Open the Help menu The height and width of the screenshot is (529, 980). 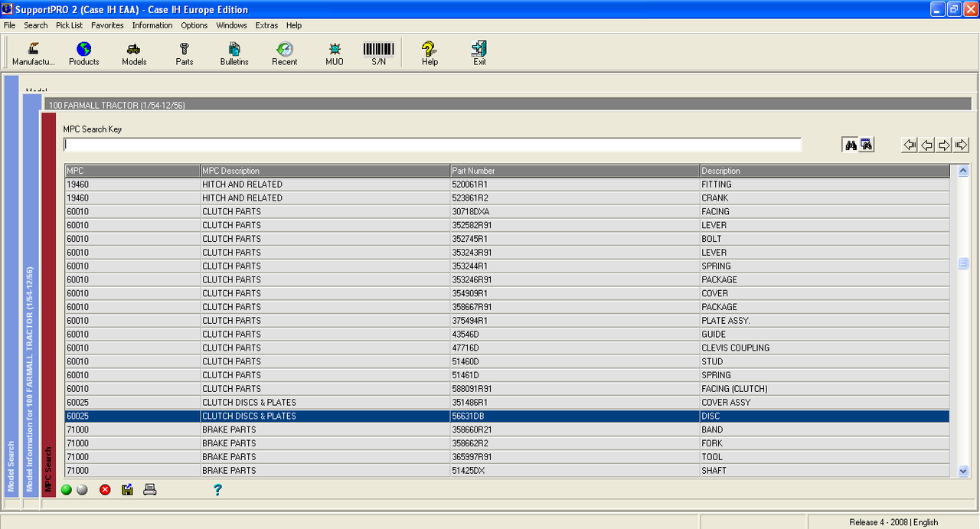tap(294, 25)
